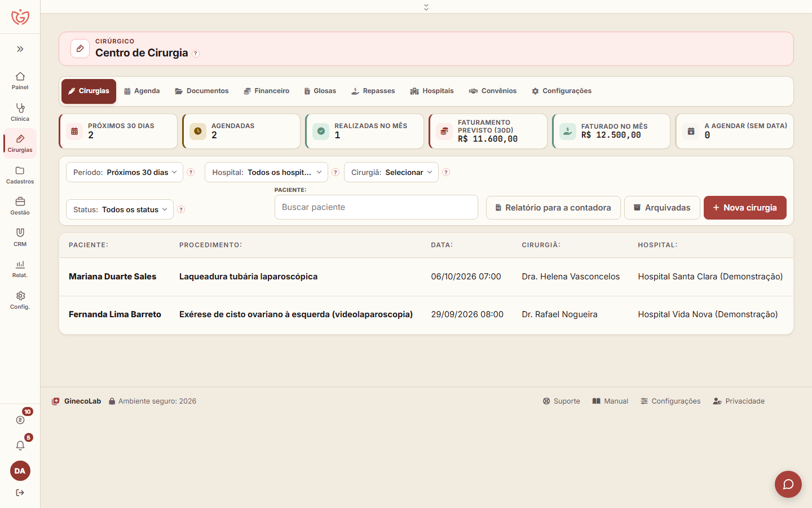812x508 pixels.
Task: Click the help icon beside the Cirurgiã filter
Action: (x=446, y=172)
